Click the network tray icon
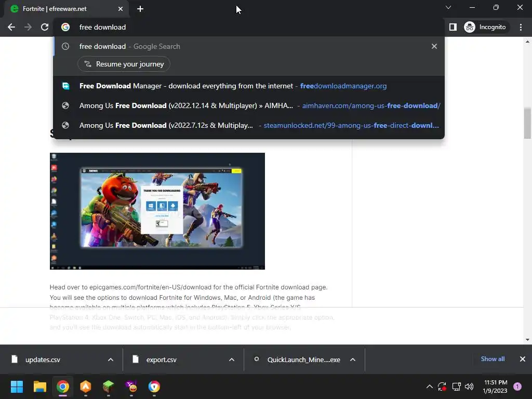Screen dimensions: 532x399 coord(456,387)
